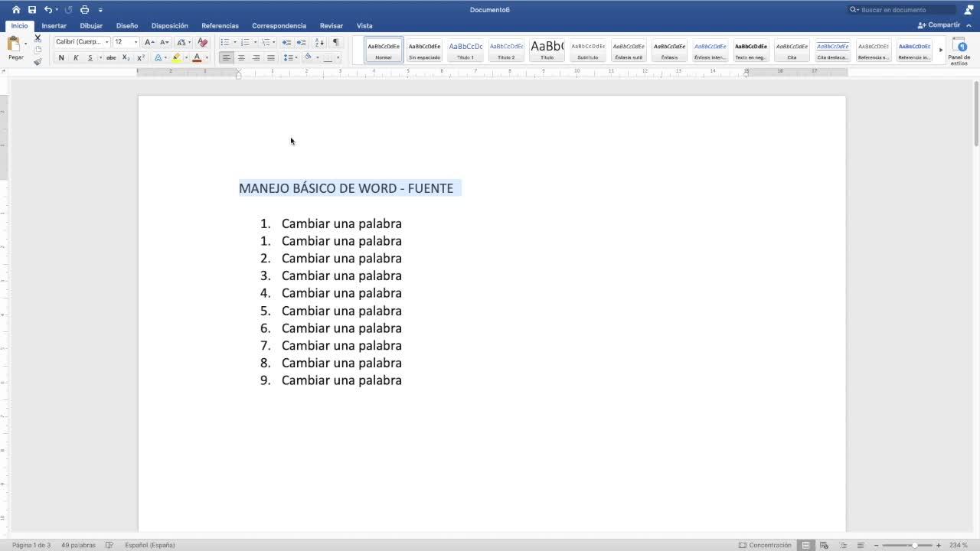The height and width of the screenshot is (551, 980).
Task: Open the change case (Aa) dropdown
Action: 183,42
